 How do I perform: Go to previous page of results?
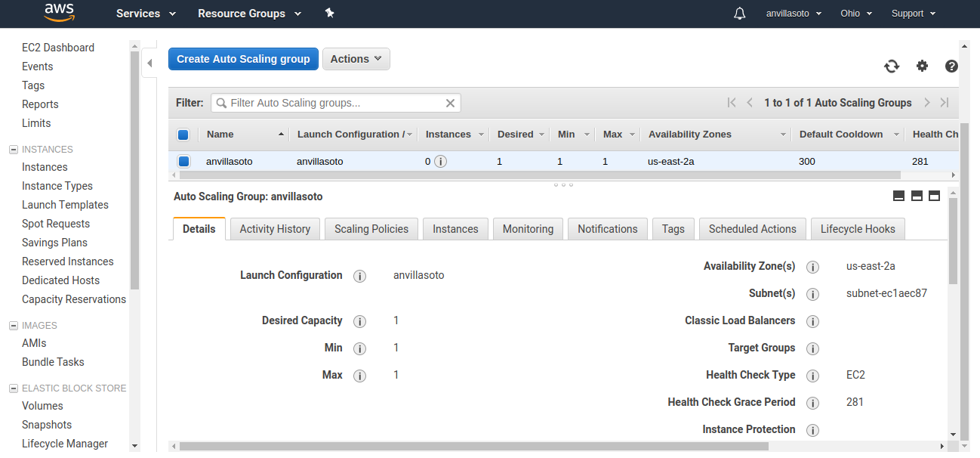pos(750,103)
